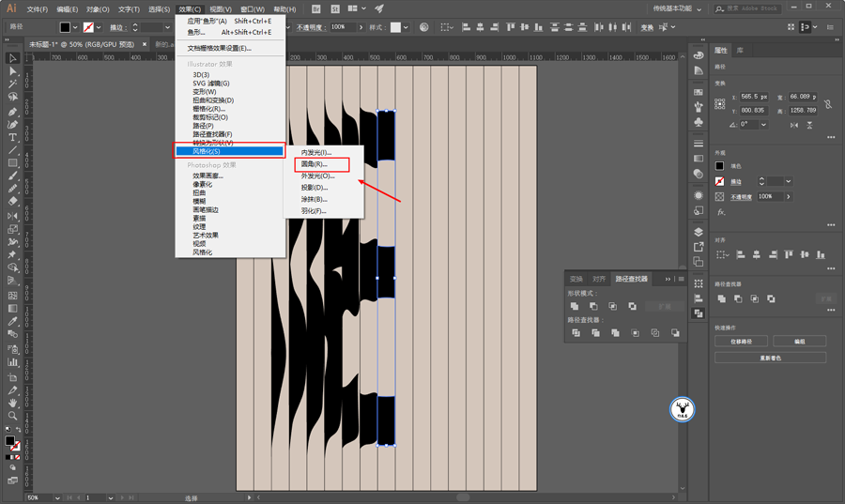845x504 pixels.
Task: Click the 重新着色 button
Action: click(x=770, y=358)
